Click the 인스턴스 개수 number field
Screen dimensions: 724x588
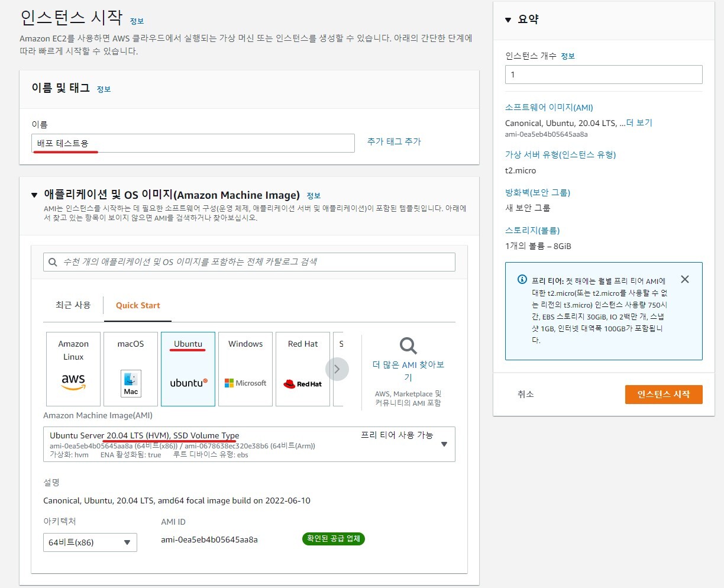click(x=604, y=75)
